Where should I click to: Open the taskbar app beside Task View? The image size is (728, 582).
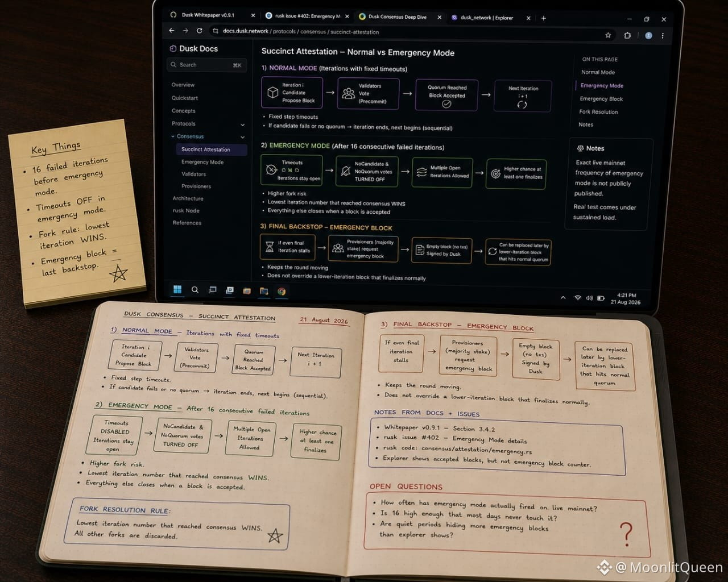(230, 290)
